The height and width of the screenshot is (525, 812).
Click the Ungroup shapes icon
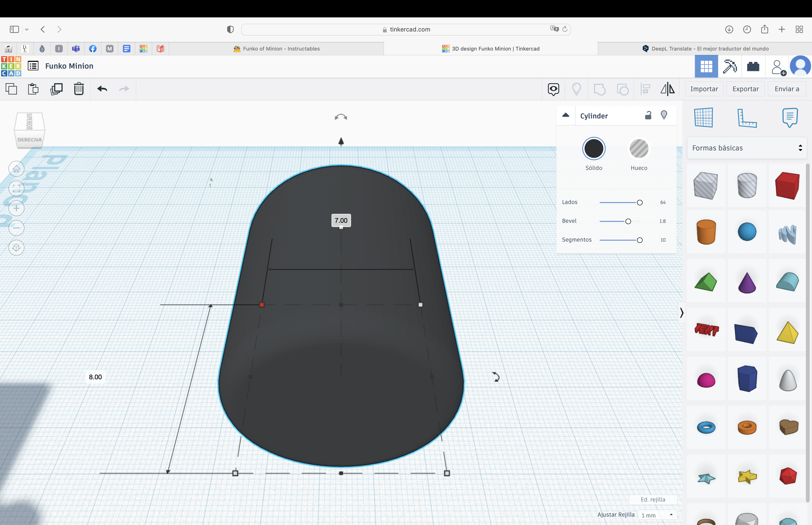pos(623,89)
